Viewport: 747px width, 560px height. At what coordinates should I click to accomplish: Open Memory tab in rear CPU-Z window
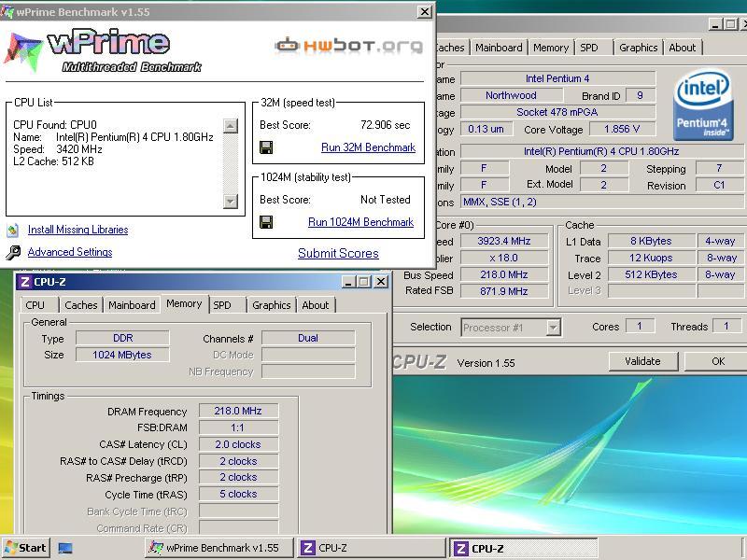point(551,48)
